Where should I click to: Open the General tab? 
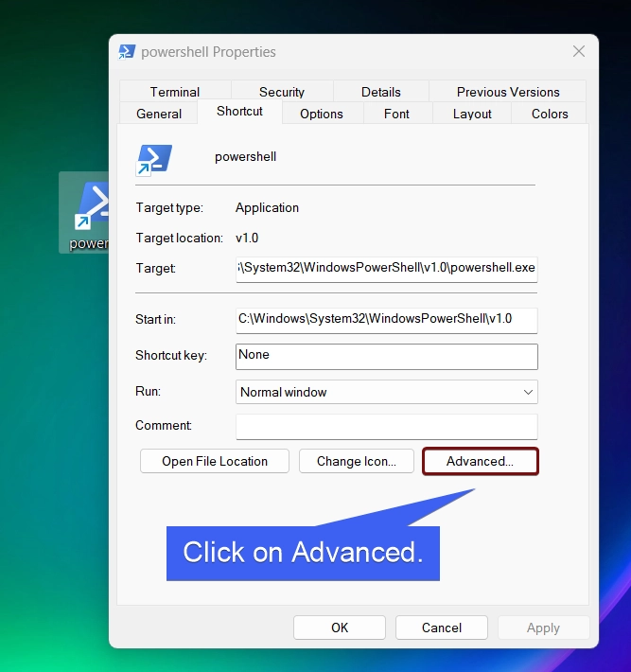pos(159,114)
